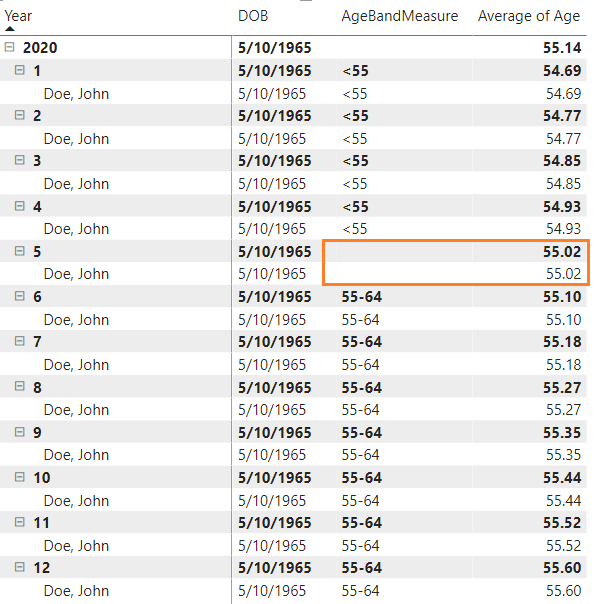Select Doe, John under month 7

point(76,365)
